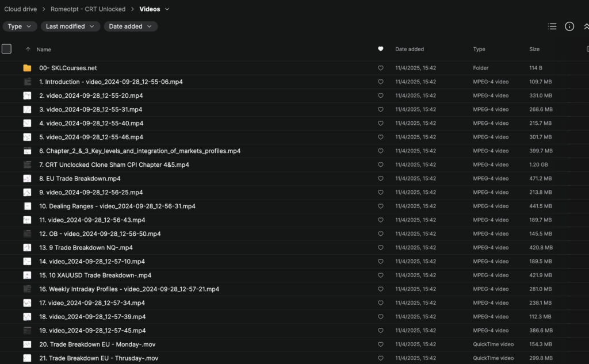Click thumbnail of 7. CRT Unclocked Clone Sham video

pos(27,164)
